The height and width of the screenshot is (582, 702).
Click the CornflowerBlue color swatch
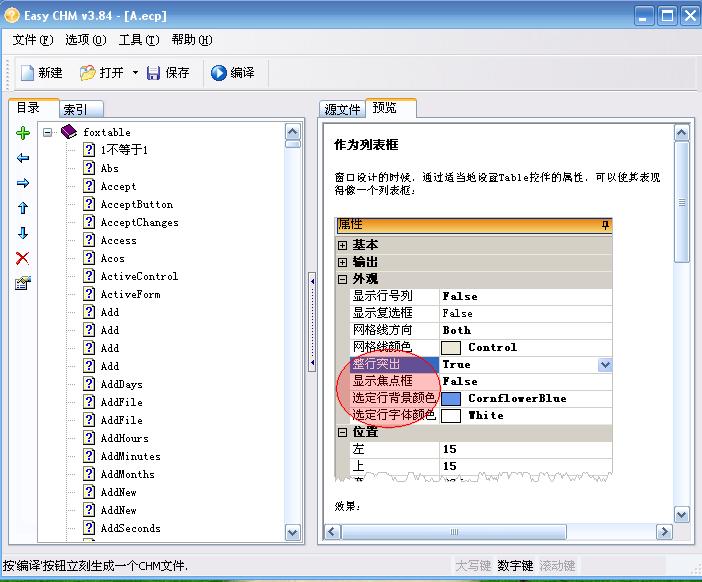click(451, 399)
